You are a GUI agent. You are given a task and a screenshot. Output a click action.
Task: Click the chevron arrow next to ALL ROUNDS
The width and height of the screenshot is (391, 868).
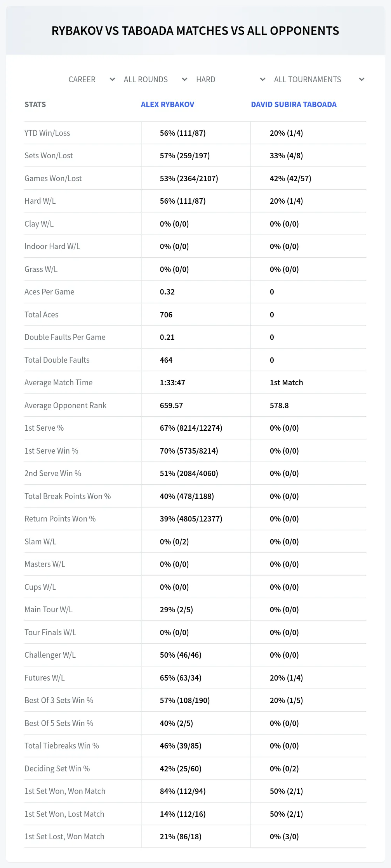pyautogui.click(x=184, y=80)
